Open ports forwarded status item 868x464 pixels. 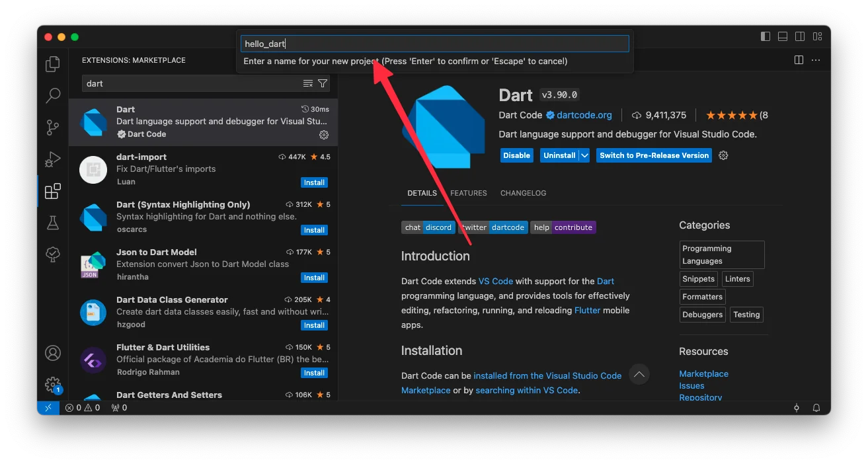coord(119,408)
